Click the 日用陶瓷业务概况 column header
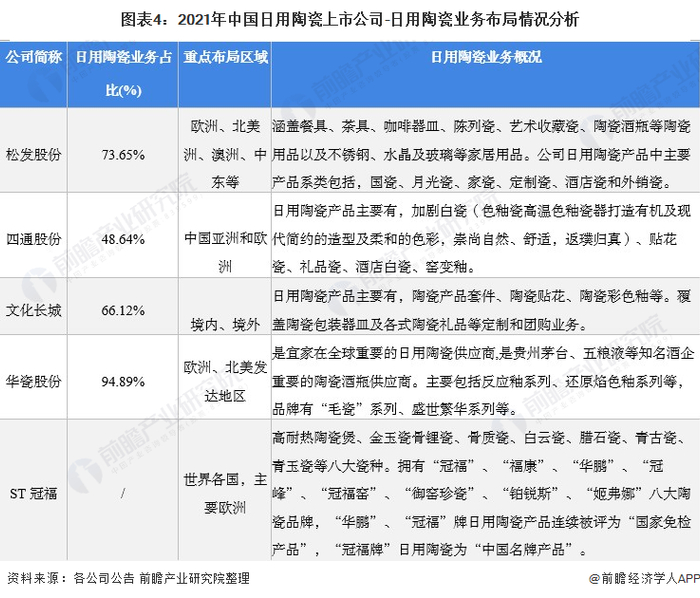This screenshot has width=700, height=598. click(x=486, y=75)
